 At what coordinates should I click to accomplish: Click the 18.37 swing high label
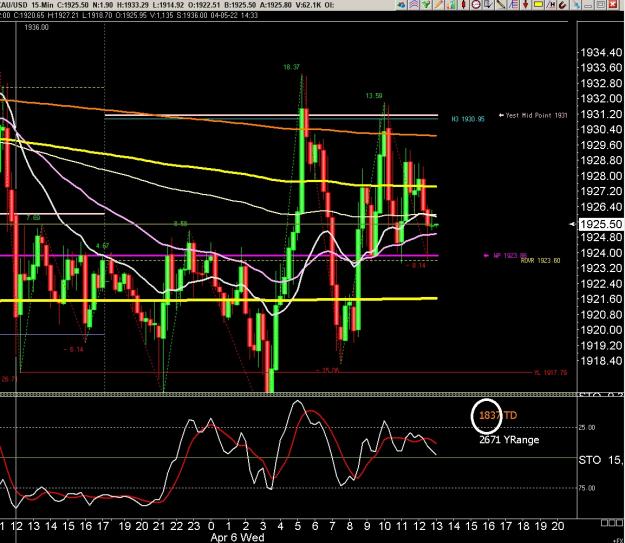pyautogui.click(x=291, y=67)
